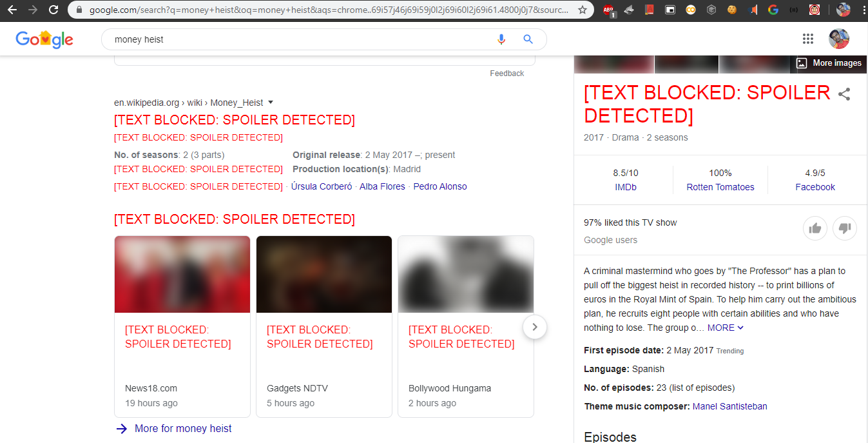Open More images button
Image resolution: width=868 pixels, height=443 pixels.
click(829, 63)
